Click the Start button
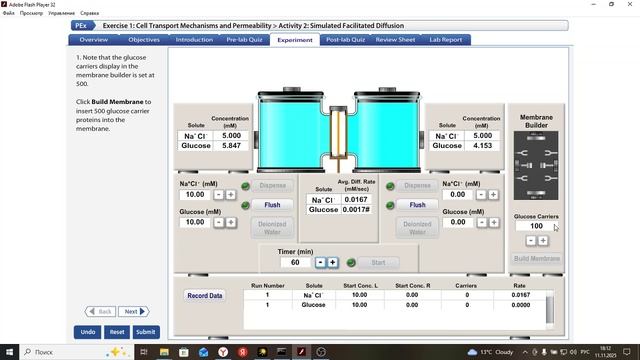Screen dimensions: 640x360 pos(378,262)
